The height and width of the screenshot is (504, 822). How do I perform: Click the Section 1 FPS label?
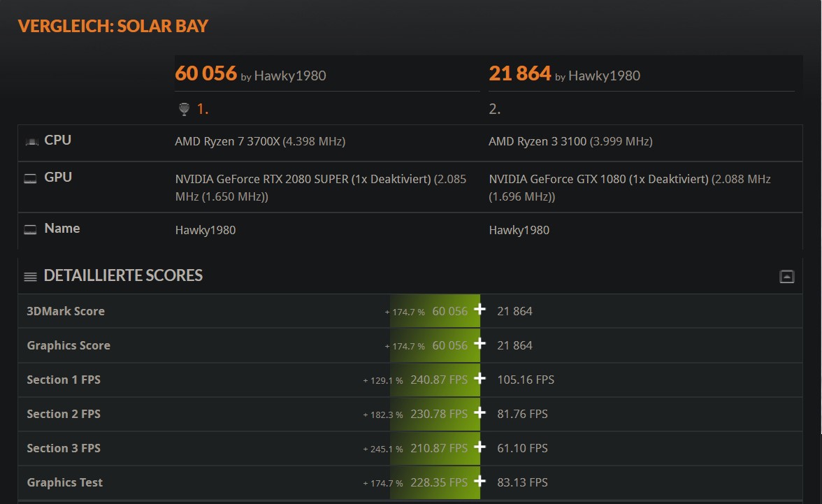click(x=64, y=380)
